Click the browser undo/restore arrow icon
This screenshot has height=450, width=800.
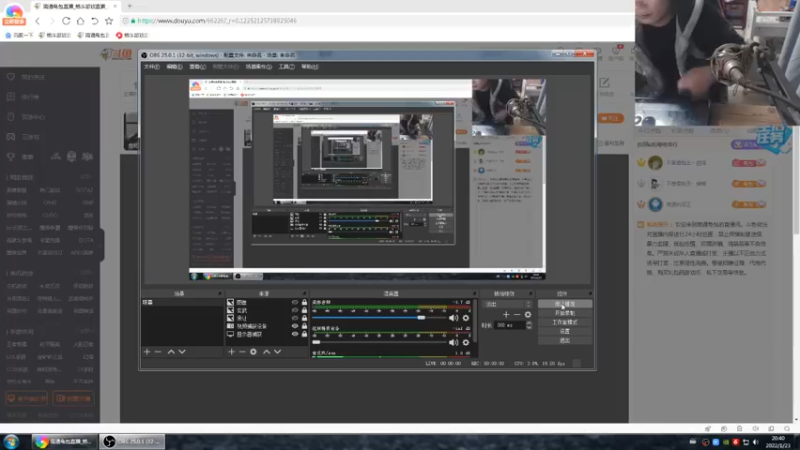(x=94, y=21)
